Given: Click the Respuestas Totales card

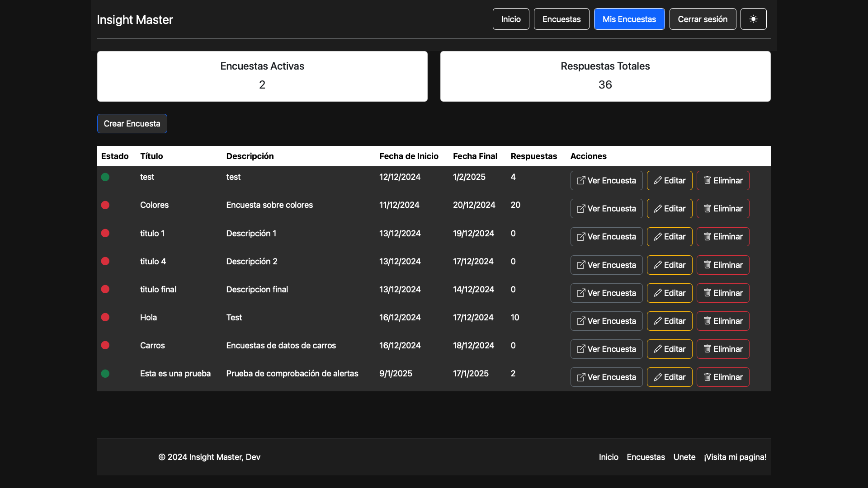Looking at the screenshot, I should click(605, 76).
